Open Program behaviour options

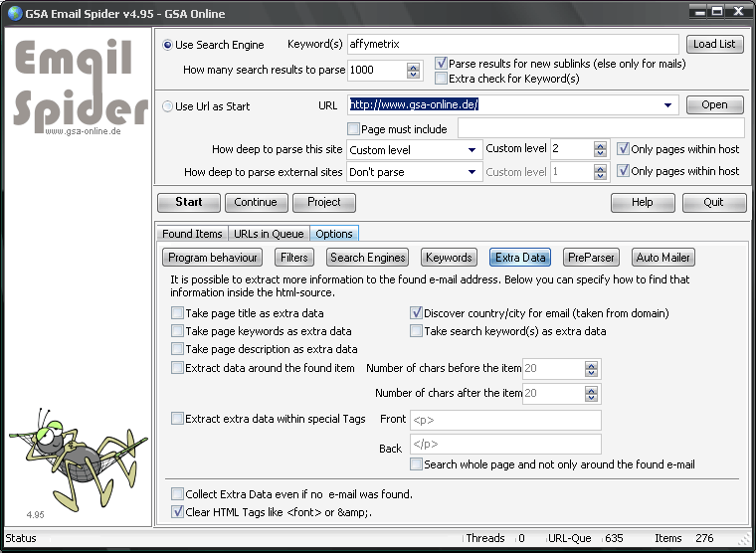tap(213, 258)
